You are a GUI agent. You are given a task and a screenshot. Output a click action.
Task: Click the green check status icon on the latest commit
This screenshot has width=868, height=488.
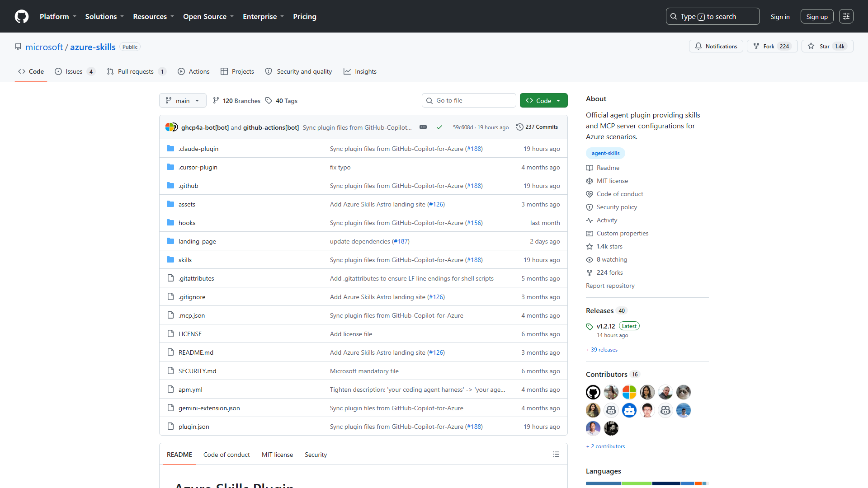coord(439,127)
